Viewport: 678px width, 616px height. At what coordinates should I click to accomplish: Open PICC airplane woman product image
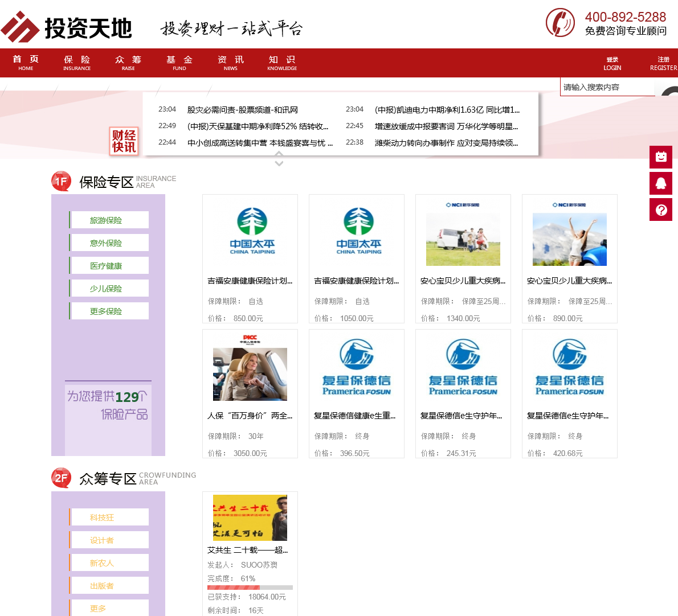(x=250, y=374)
